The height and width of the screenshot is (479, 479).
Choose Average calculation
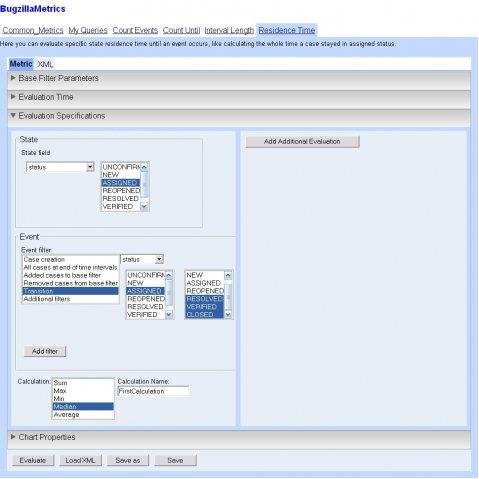point(83,415)
